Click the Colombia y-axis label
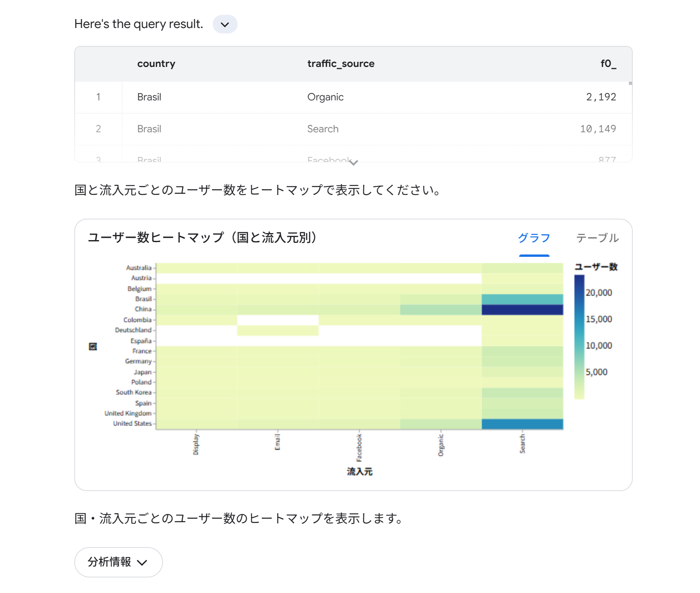Image resolution: width=700 pixels, height=593 pixels. [137, 320]
